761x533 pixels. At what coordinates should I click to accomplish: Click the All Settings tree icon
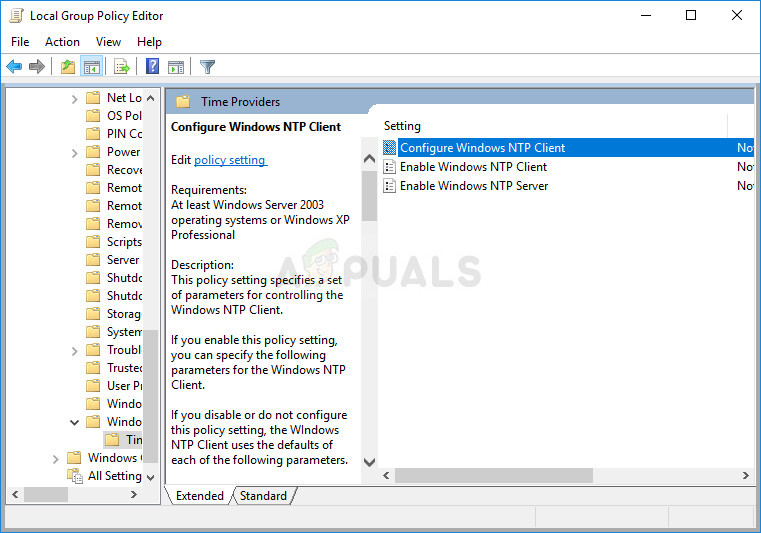coord(75,476)
